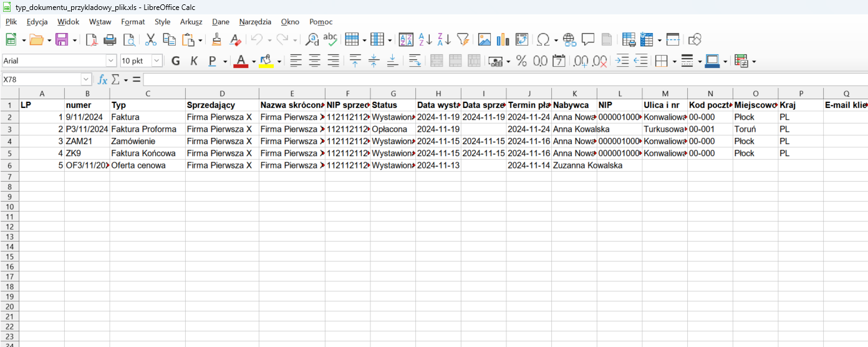Open font name dropdown (Arial)

(111, 61)
